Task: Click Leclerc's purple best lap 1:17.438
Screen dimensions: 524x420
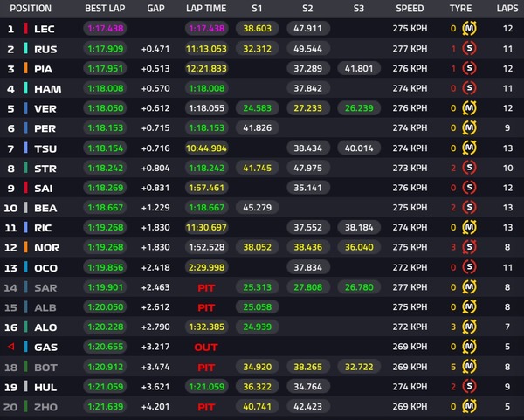Action: [x=105, y=29]
